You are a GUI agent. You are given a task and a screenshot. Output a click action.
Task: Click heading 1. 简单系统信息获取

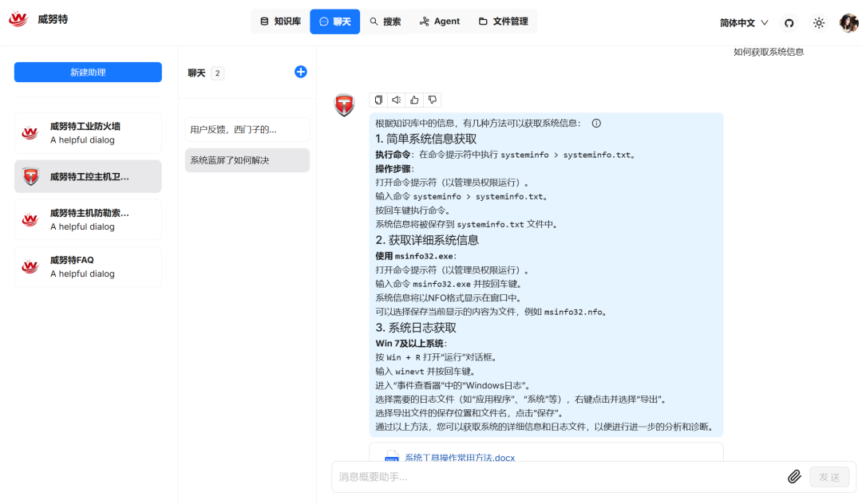[x=425, y=139]
